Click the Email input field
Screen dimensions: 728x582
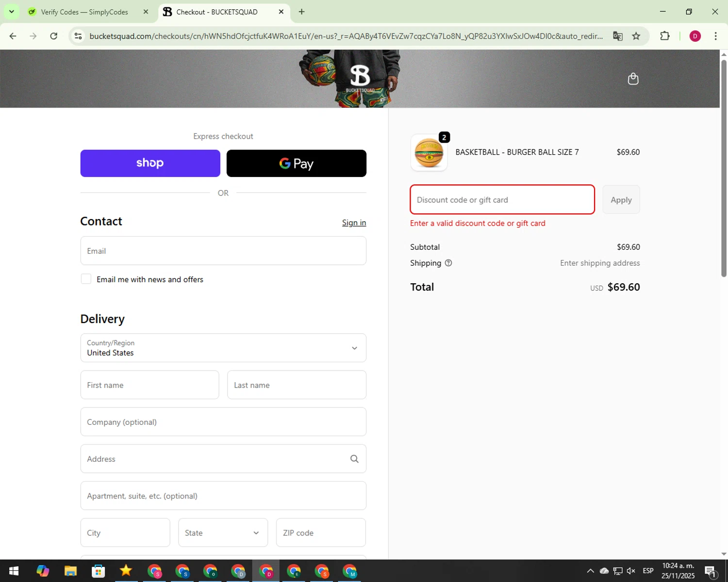pyautogui.click(x=223, y=251)
